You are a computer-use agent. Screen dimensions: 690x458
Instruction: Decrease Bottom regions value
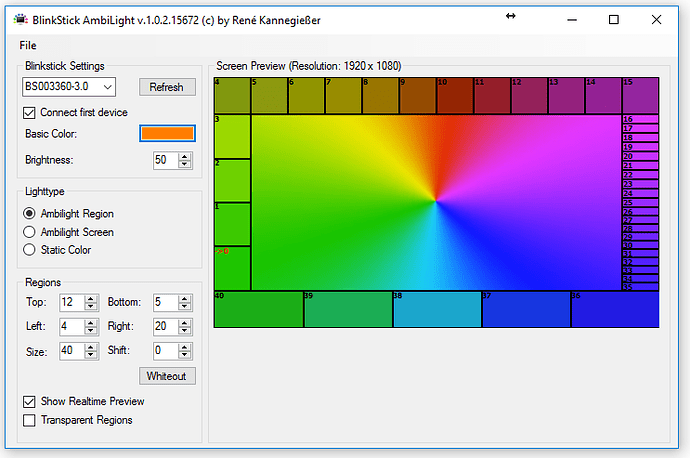(x=185, y=306)
